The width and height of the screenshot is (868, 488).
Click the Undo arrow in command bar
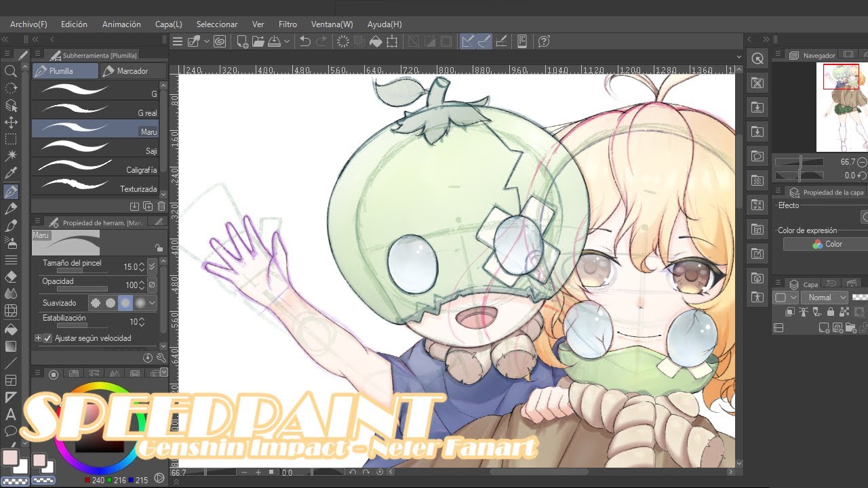[305, 42]
